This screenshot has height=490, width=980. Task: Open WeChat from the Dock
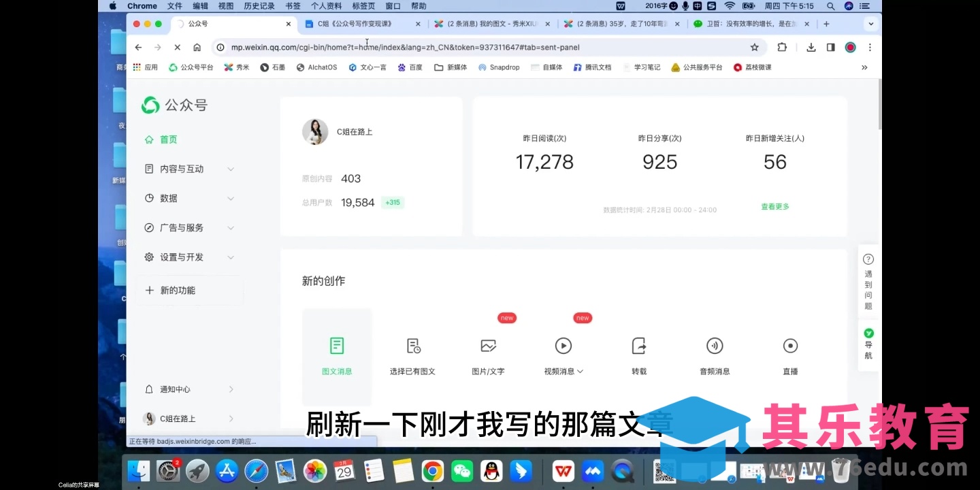[x=462, y=471]
